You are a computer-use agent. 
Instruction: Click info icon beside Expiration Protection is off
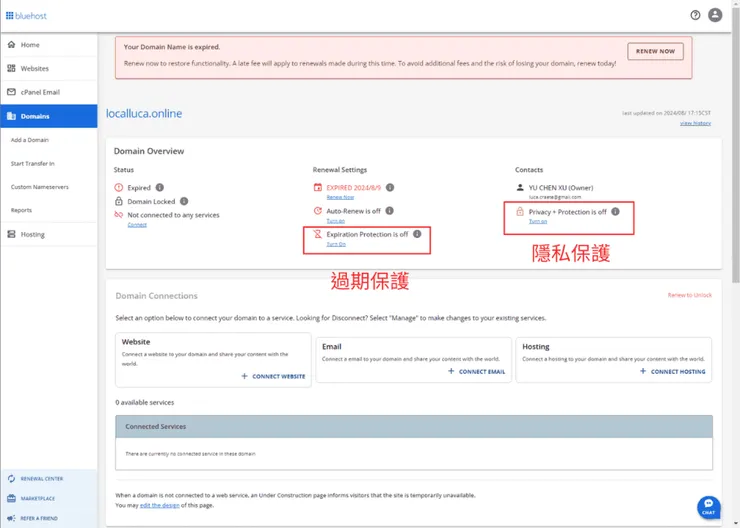click(417, 234)
